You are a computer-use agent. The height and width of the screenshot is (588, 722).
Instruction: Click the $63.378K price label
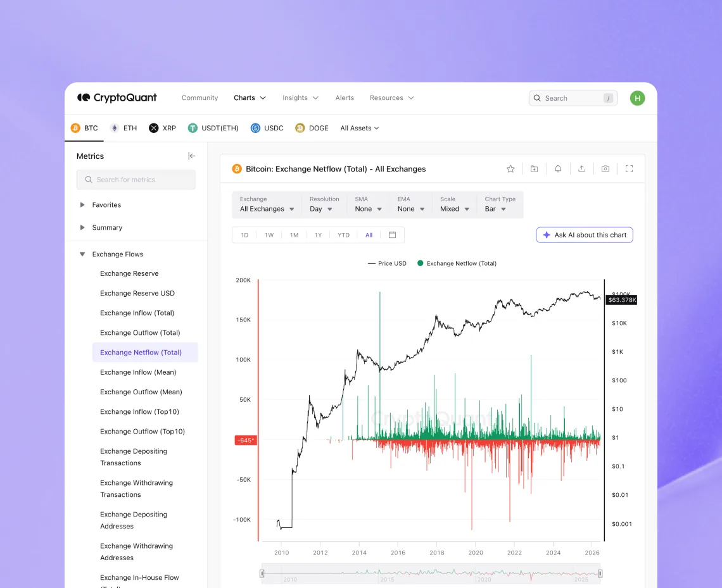622,300
